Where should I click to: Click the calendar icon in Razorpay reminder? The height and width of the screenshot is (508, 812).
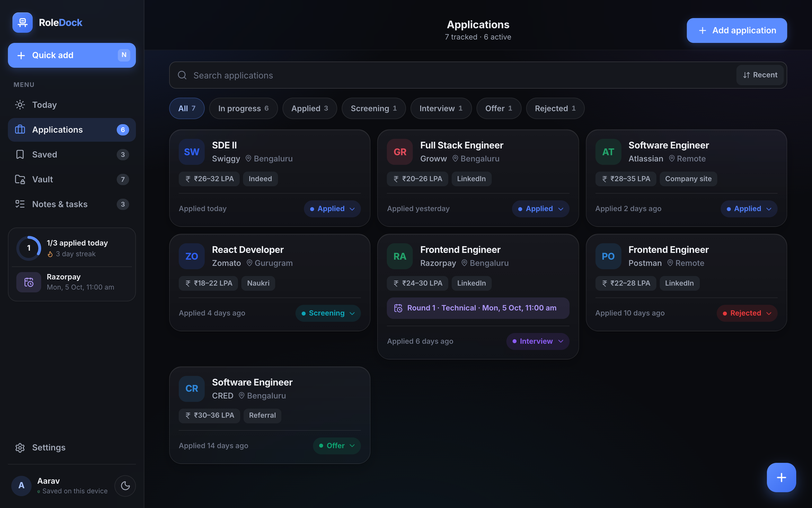[29, 282]
